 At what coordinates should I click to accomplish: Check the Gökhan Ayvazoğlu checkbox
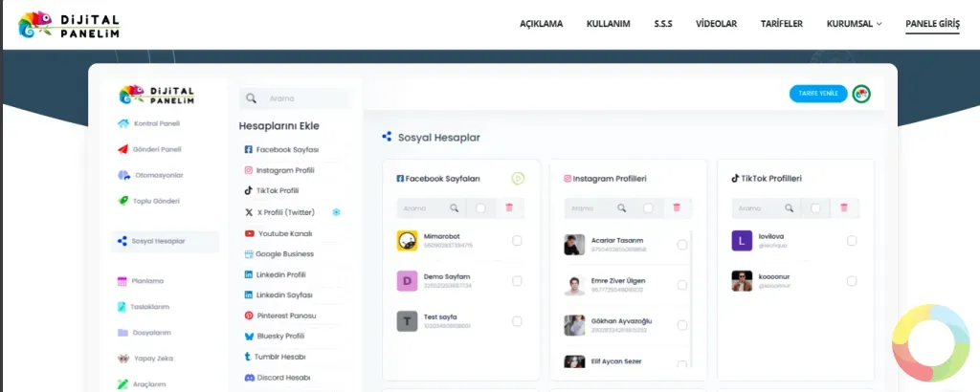click(681, 325)
